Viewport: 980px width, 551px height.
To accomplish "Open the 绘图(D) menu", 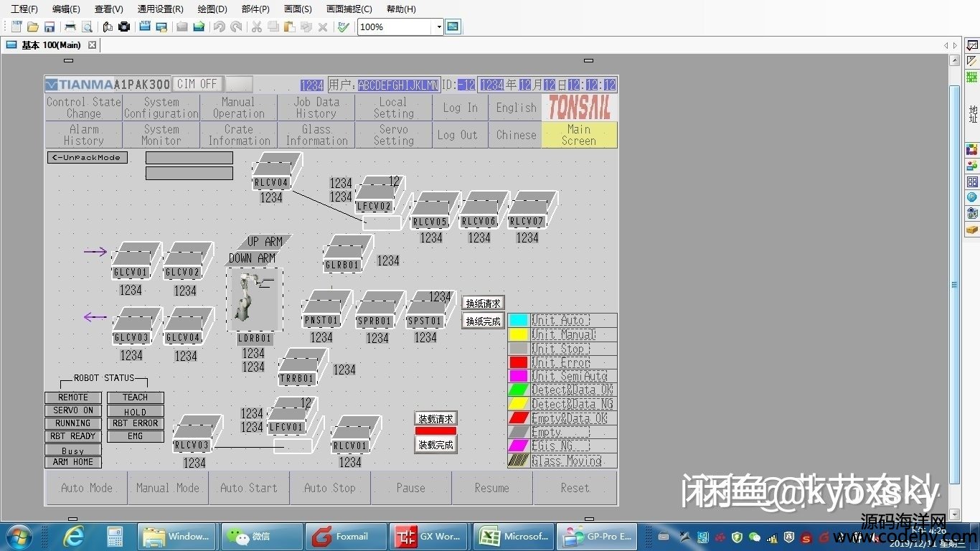I will [x=212, y=9].
